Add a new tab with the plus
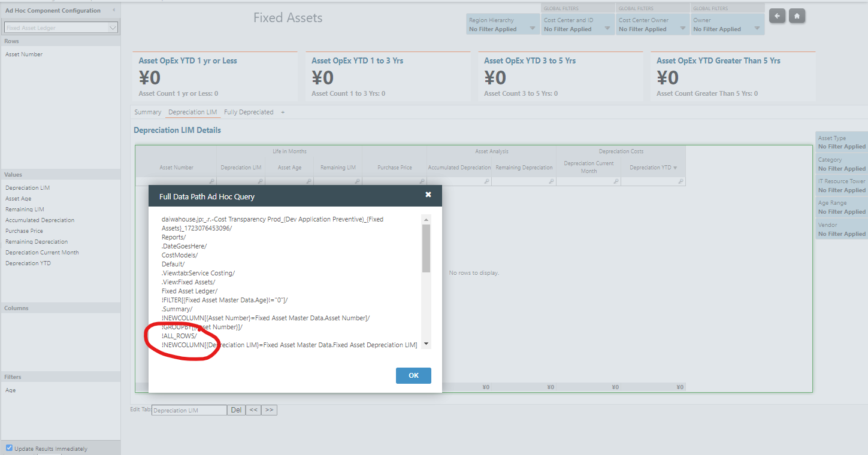868x455 pixels. click(x=283, y=112)
